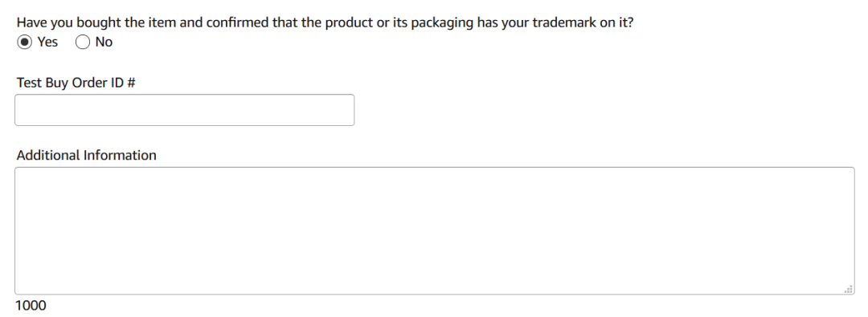Click the 'Yes' label text
Viewport: 868px width, 317px height.
coord(47,42)
